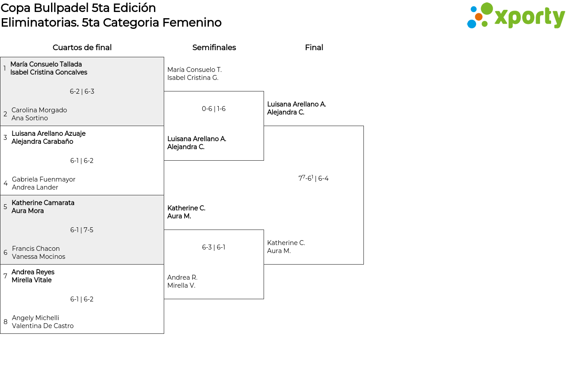
Task: Click the Cuartos de final round header
Action: click(x=82, y=48)
